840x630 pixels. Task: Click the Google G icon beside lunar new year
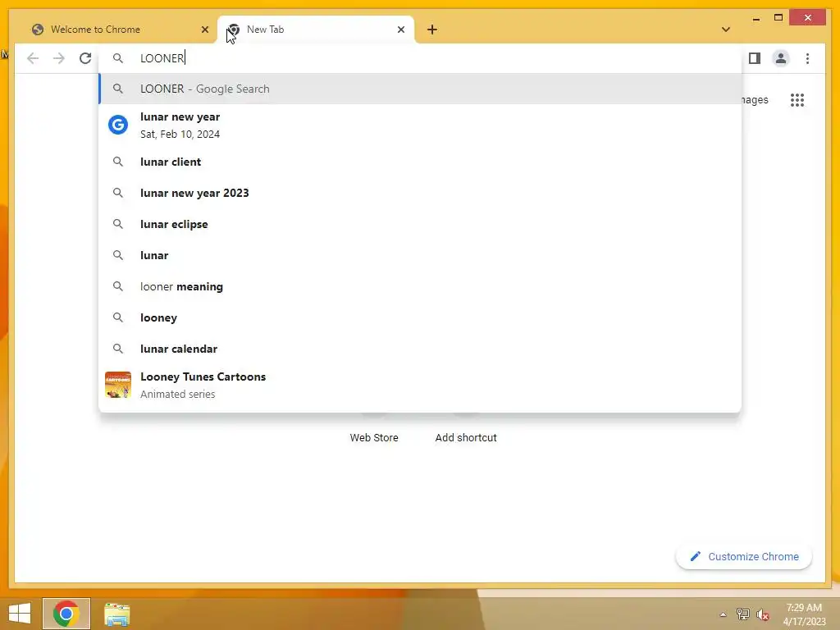[x=118, y=125]
